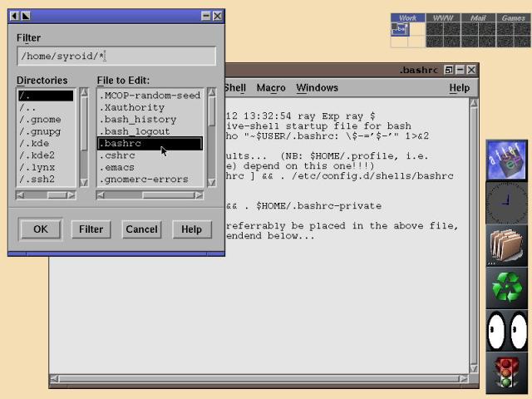Open the Shell menu in the editor window
The height and width of the screenshot is (399, 532).
coord(234,88)
